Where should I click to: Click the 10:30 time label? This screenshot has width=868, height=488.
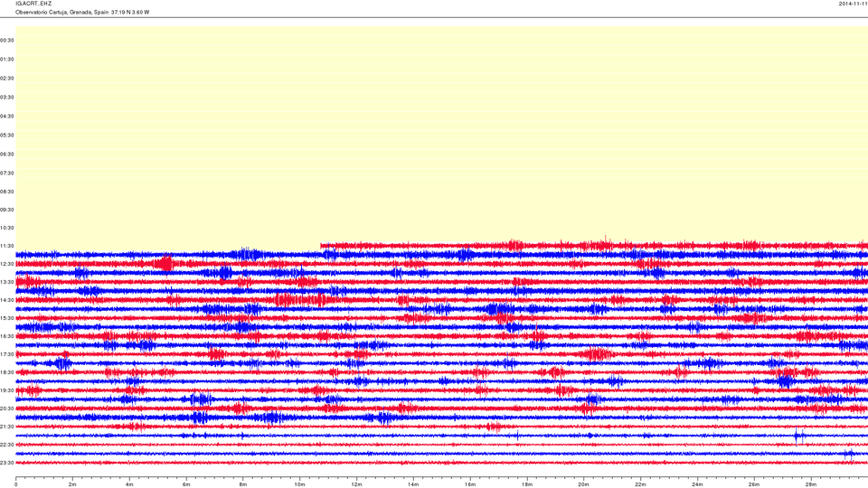[x=7, y=228]
